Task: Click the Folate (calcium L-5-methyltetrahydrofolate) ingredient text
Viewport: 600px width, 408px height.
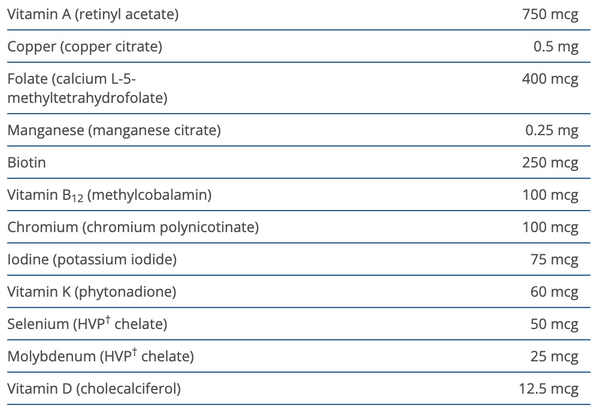Action: click(86, 88)
